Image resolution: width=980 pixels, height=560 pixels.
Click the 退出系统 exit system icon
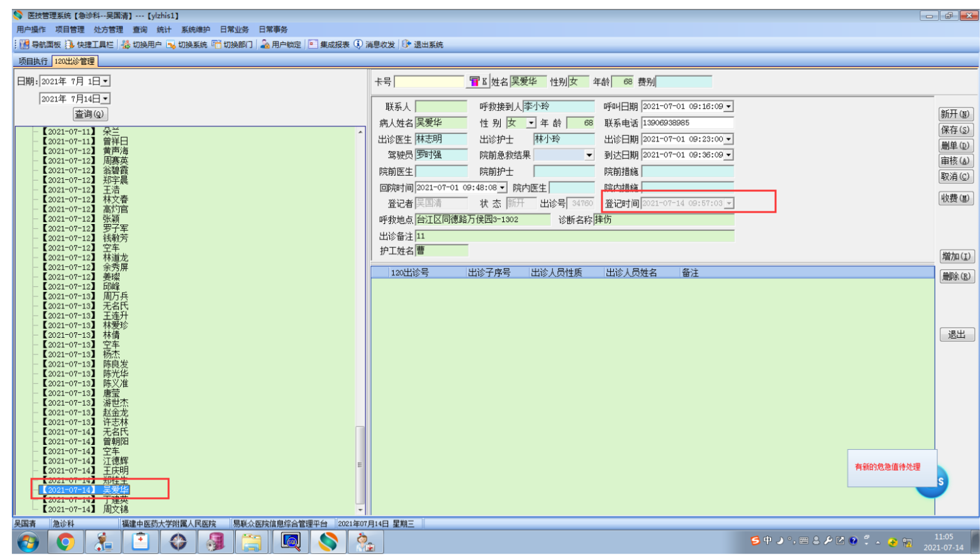pos(406,45)
